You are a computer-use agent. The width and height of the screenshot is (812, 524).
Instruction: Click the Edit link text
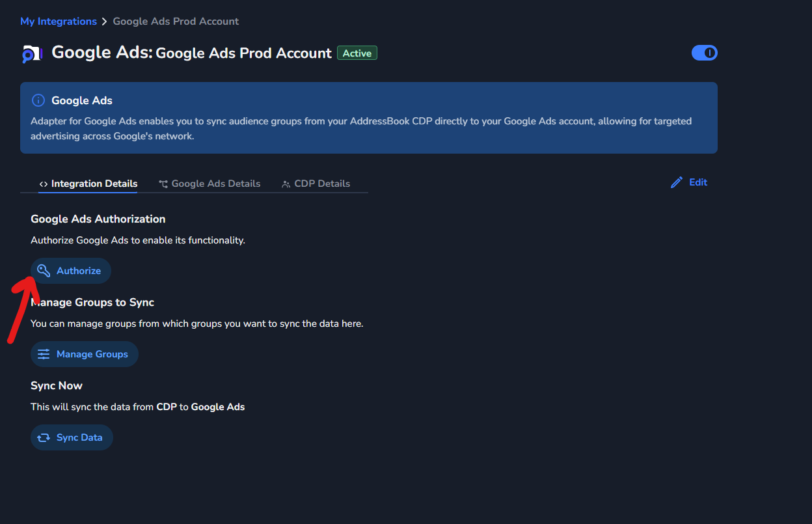[698, 182]
